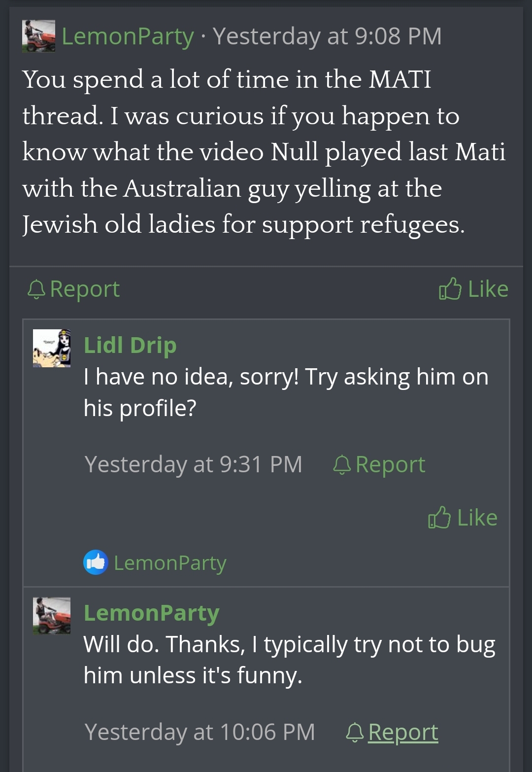Report Lidl Drip's comment using the bell icon
This screenshot has height=772, width=532.
tap(342, 464)
